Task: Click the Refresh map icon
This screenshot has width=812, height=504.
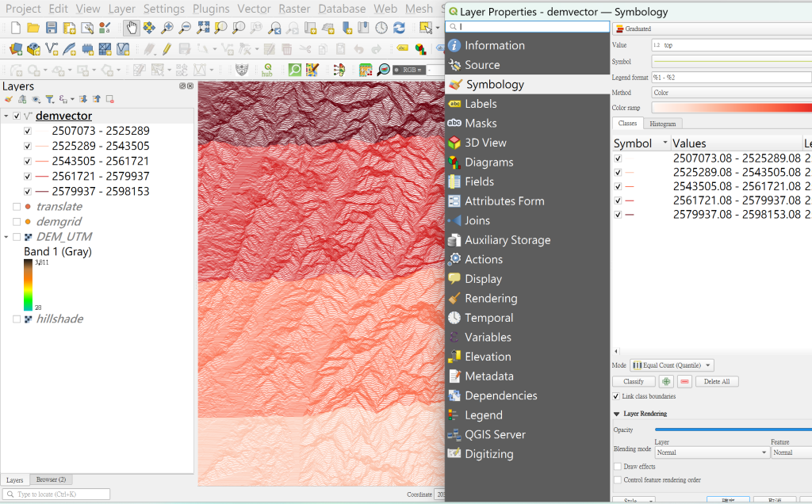Action: [x=399, y=28]
